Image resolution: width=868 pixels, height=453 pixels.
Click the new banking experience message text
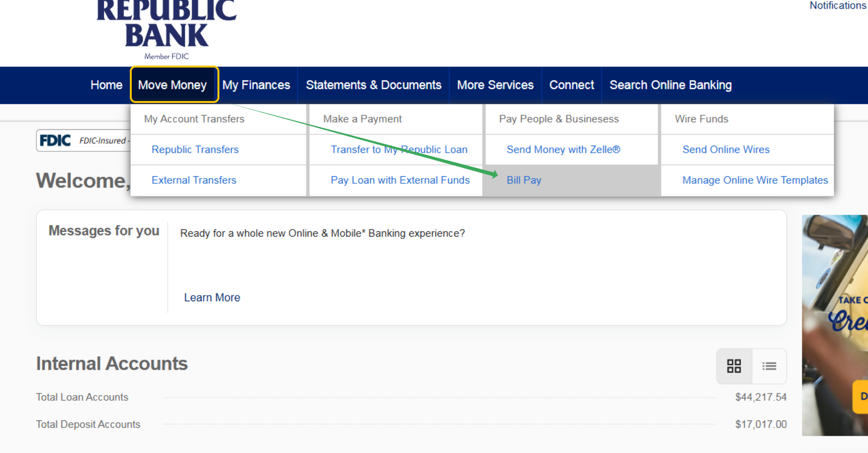pos(322,233)
